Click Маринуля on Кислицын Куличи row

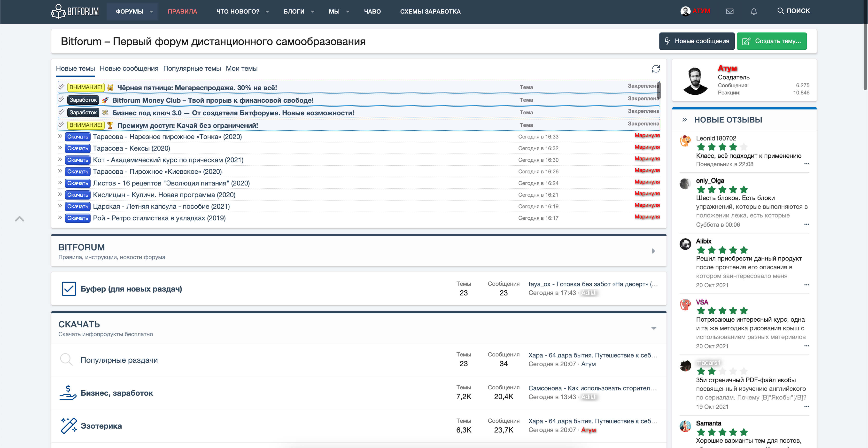click(647, 193)
